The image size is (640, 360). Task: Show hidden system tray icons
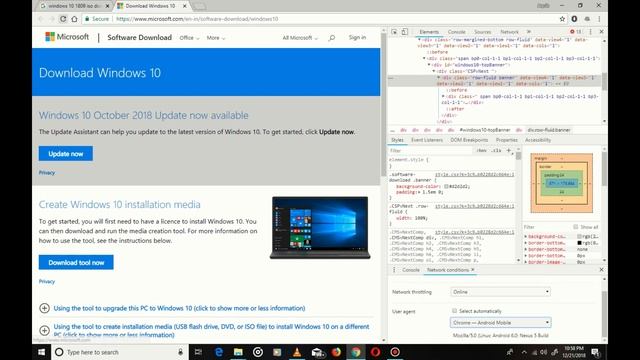tap(524, 352)
